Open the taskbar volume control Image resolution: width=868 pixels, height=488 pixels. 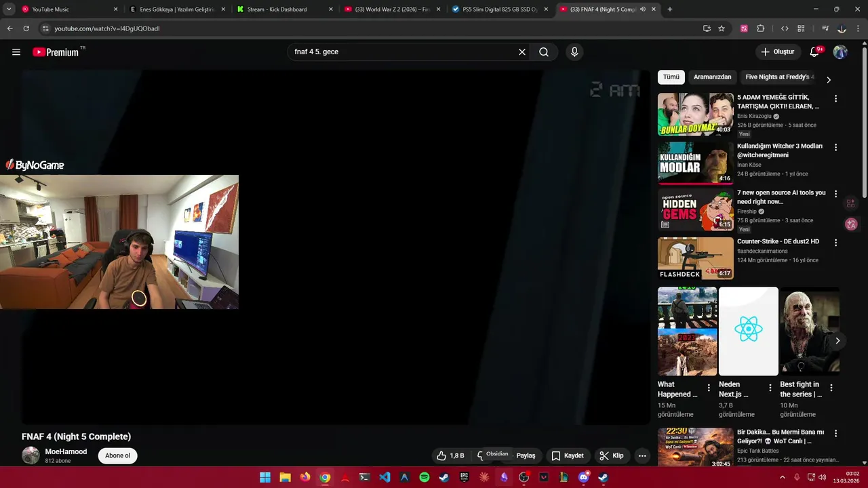pos(822,477)
